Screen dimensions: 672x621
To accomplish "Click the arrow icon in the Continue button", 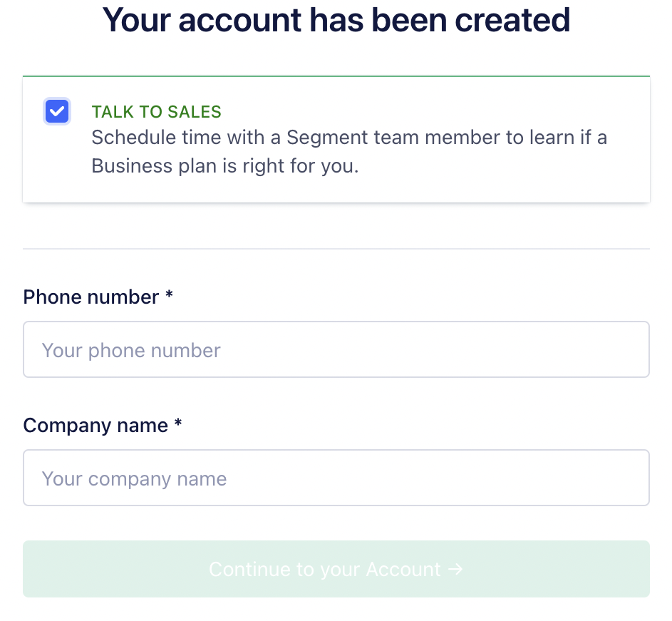I will click(x=456, y=569).
